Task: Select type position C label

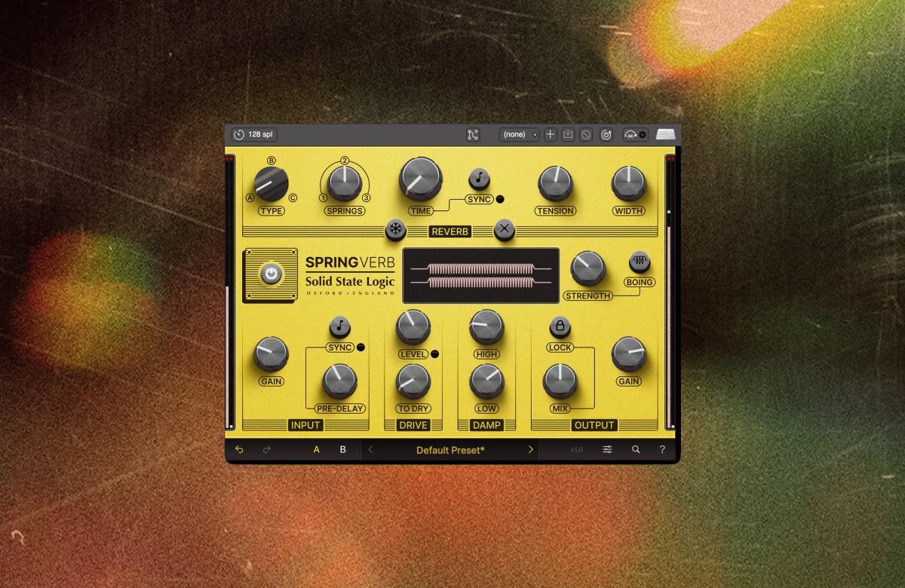Action: click(x=293, y=198)
